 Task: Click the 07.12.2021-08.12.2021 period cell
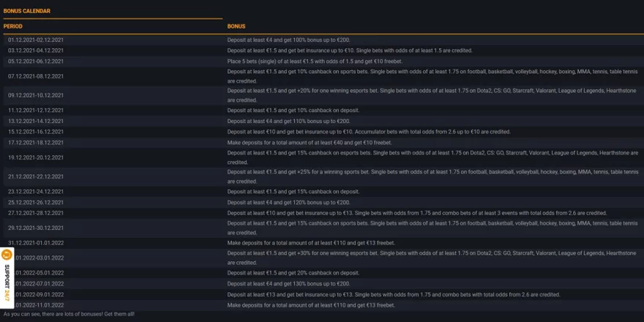pyautogui.click(x=36, y=76)
